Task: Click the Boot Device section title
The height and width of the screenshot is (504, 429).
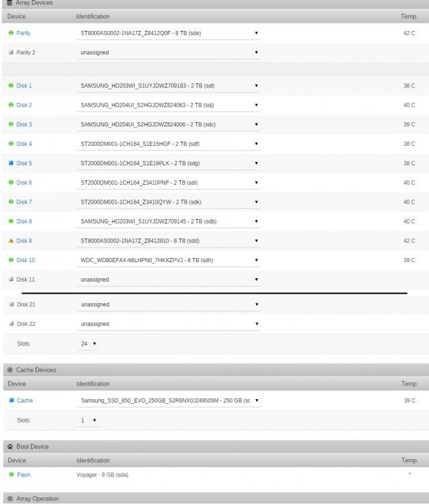Action: point(32,446)
